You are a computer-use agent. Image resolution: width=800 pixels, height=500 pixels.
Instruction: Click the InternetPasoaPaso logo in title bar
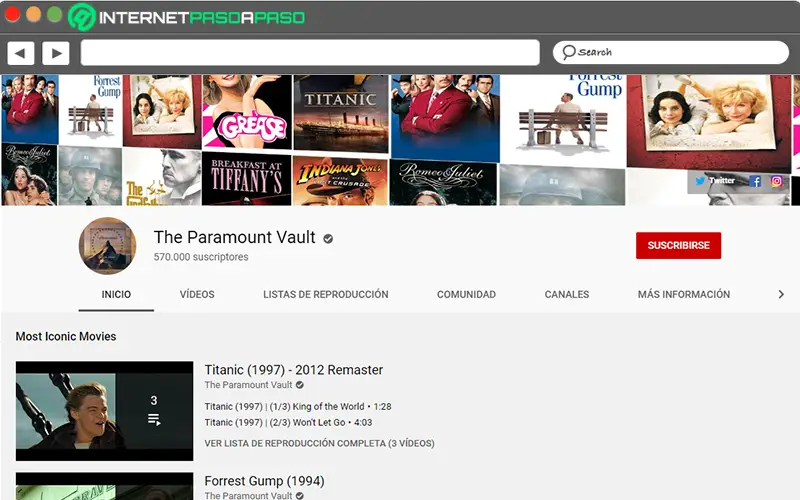186,17
